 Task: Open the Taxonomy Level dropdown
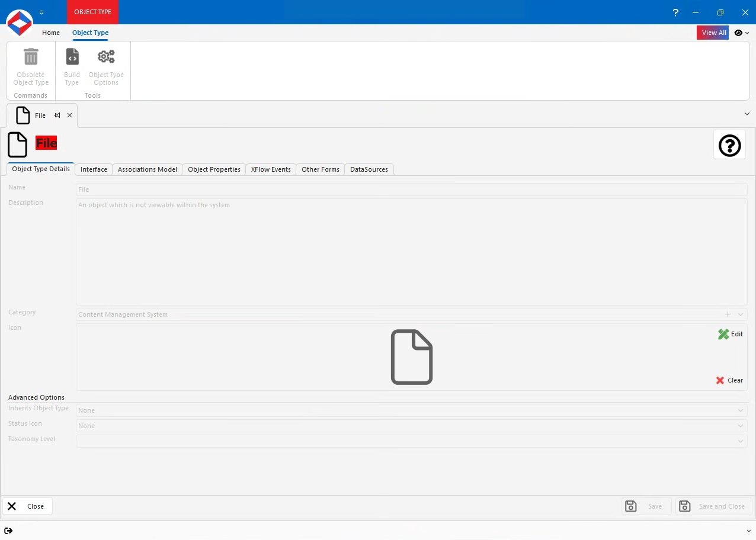point(740,441)
